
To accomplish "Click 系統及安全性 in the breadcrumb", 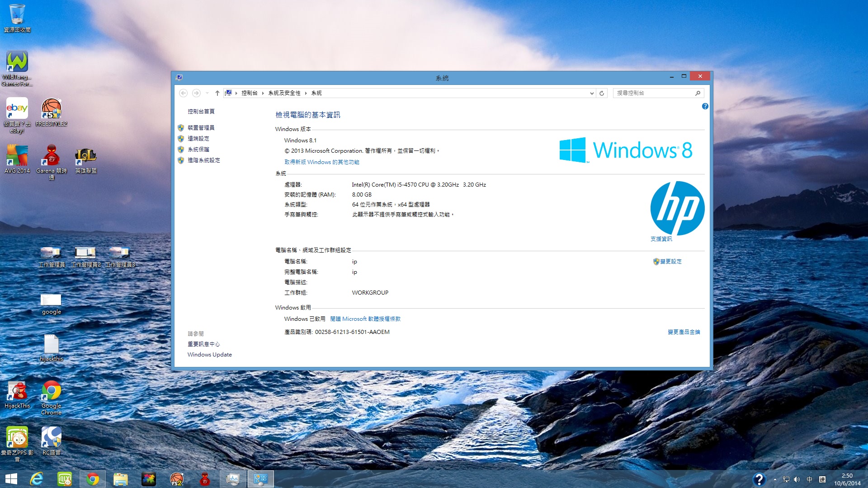I will tap(284, 93).
